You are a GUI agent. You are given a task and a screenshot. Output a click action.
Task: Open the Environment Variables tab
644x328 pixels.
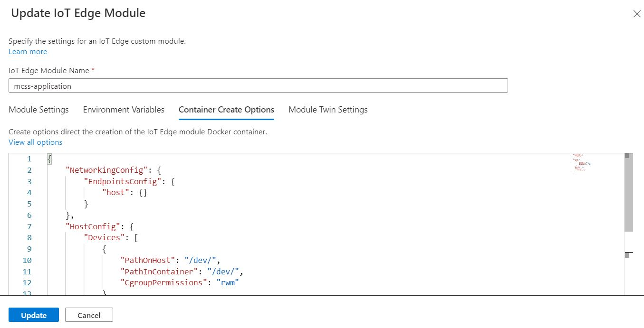point(124,110)
